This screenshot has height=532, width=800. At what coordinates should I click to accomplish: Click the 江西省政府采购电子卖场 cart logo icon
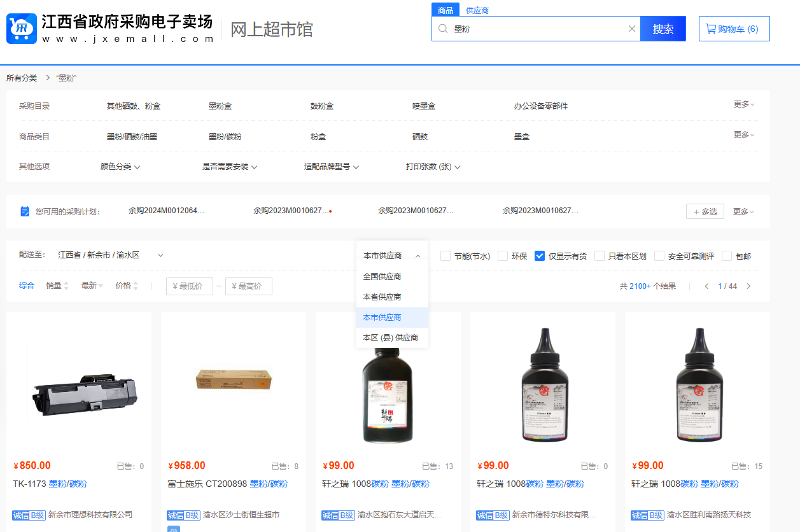point(22,29)
